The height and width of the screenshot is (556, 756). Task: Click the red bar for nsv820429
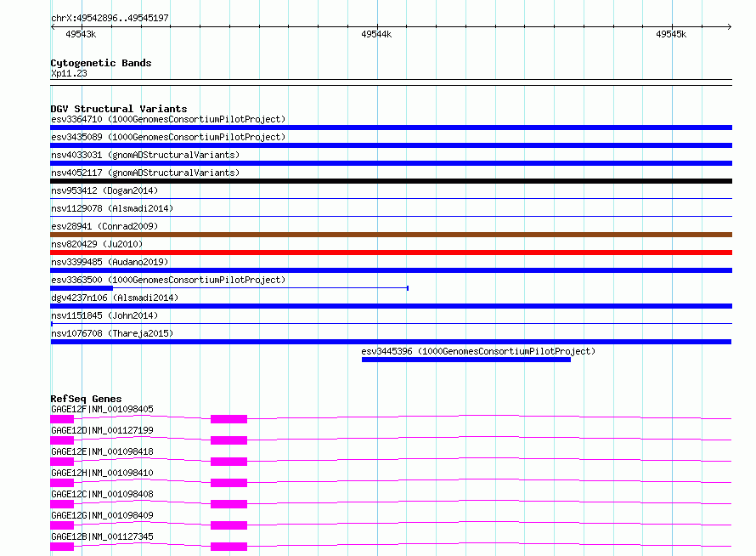point(391,252)
